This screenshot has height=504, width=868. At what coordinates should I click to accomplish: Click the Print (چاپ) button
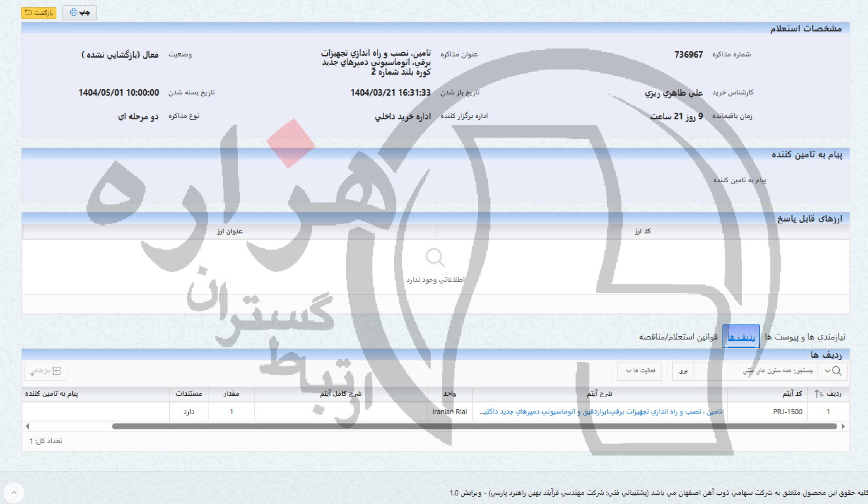[79, 12]
